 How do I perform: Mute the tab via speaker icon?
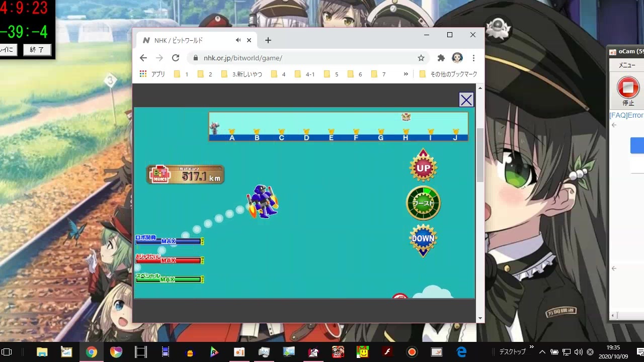pyautogui.click(x=238, y=40)
